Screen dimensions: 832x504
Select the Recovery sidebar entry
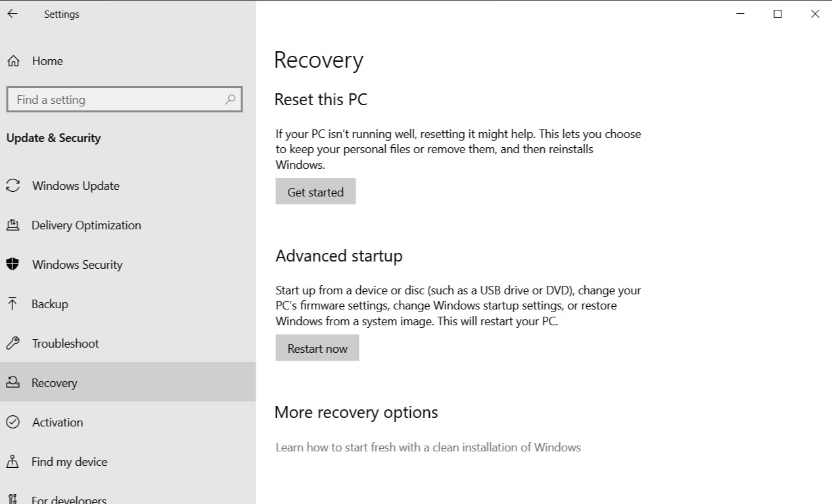pyautogui.click(x=127, y=382)
